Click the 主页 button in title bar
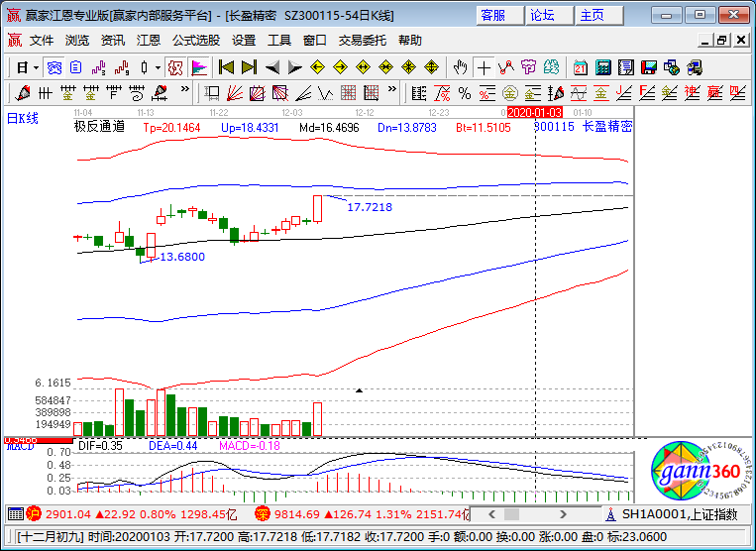 (x=599, y=16)
